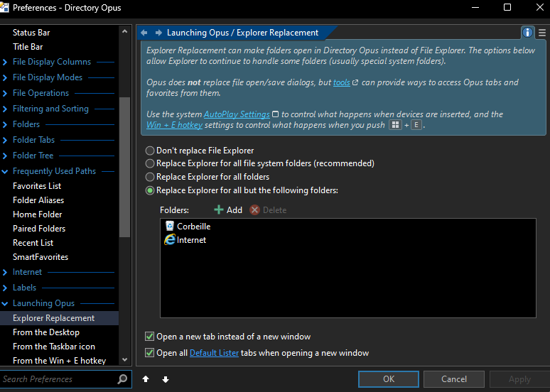Open Home Folder page
The height and width of the screenshot is (392, 550).
tap(37, 214)
